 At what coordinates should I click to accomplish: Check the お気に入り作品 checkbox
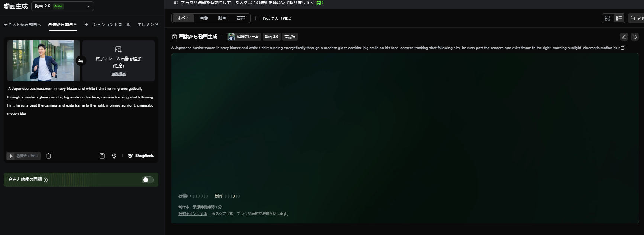pyautogui.click(x=258, y=19)
